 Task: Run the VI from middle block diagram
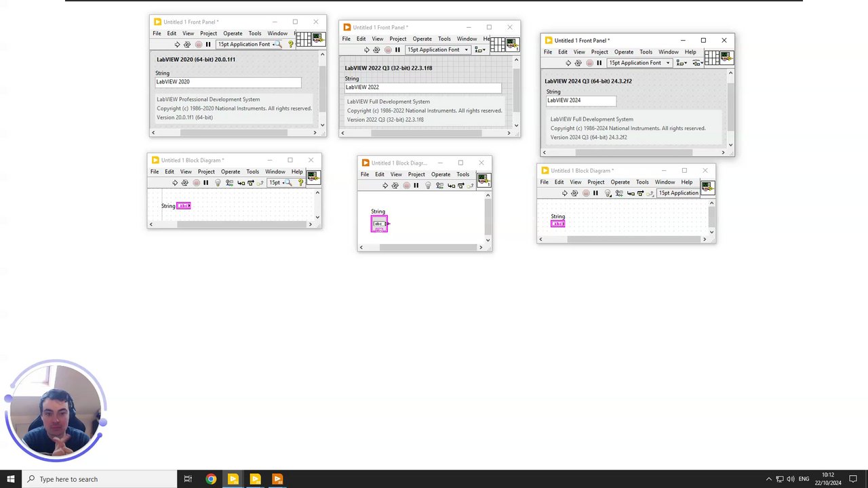point(384,186)
